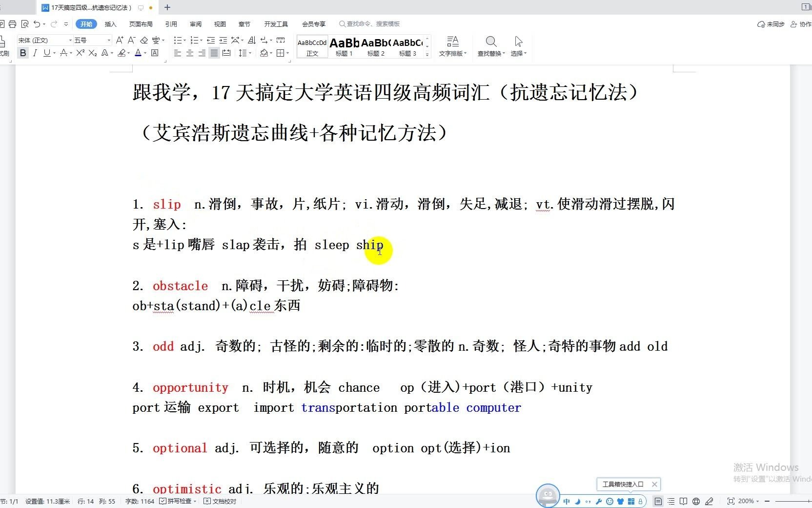Screen dimensions: 812x508
Task: Click the paragraph shading fill bucket
Action: point(264,53)
